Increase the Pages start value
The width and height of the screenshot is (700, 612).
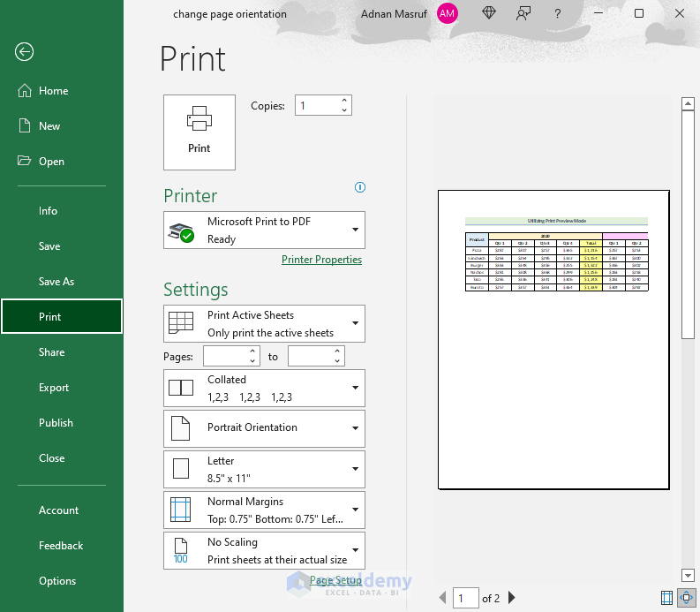(252, 352)
